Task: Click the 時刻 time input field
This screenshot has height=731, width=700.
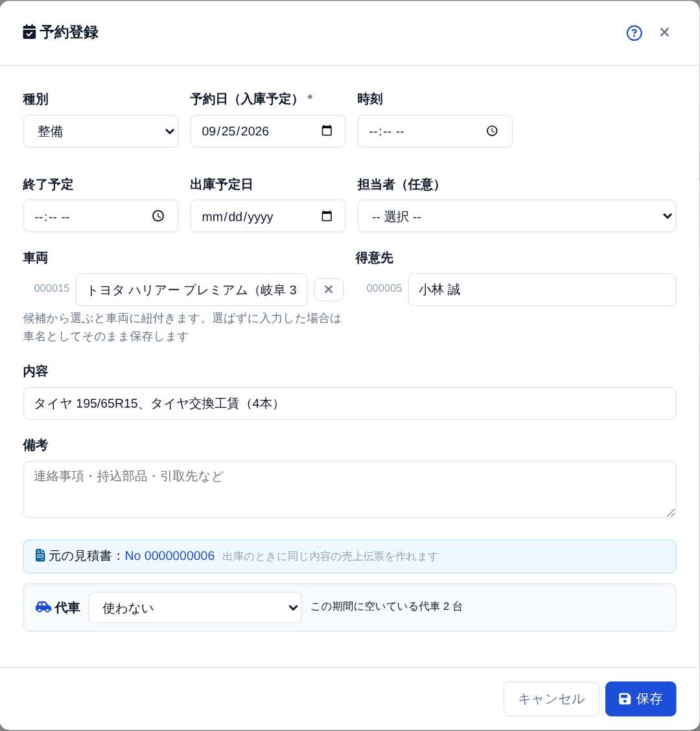Action: [x=435, y=132]
